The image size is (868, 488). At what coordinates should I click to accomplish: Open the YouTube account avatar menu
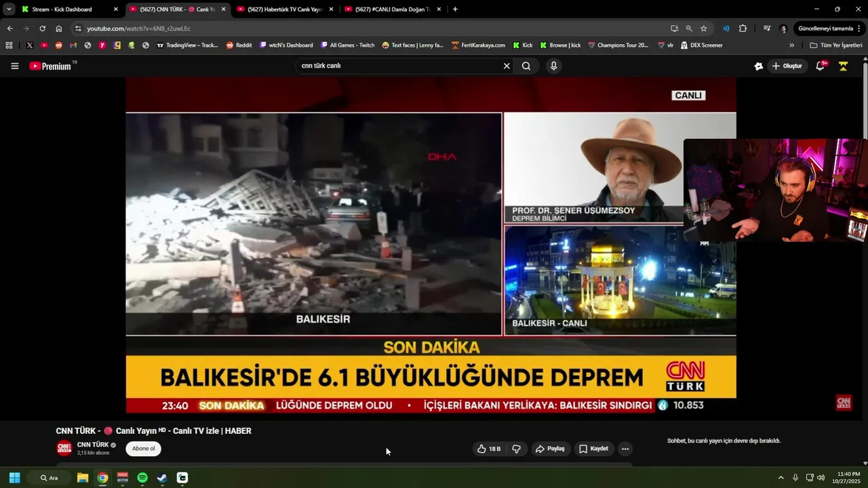click(x=844, y=66)
